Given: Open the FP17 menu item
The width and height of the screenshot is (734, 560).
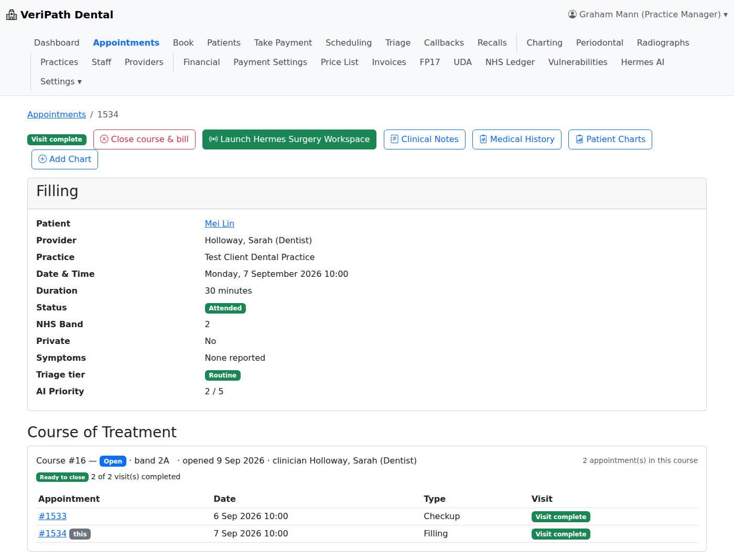Looking at the screenshot, I should (430, 62).
